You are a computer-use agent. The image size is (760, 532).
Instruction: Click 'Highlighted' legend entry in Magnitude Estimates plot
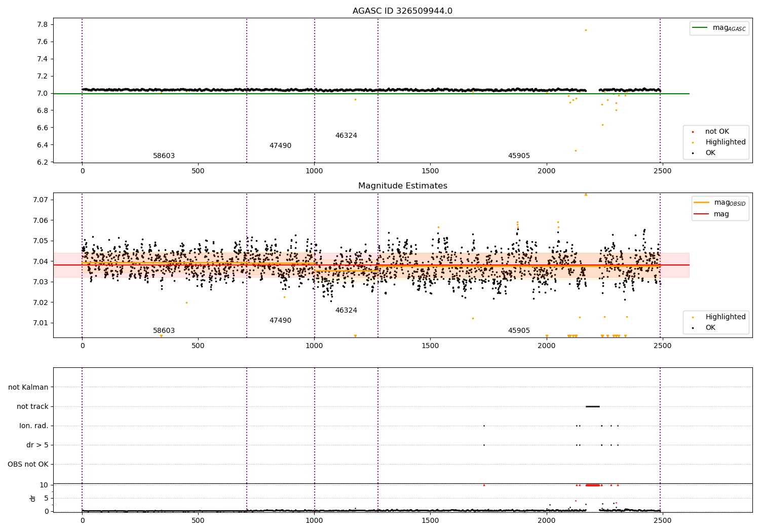coord(719,317)
